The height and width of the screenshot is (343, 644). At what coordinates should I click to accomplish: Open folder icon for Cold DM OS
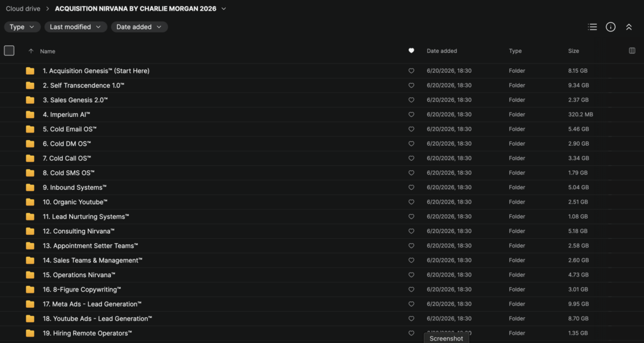(30, 144)
